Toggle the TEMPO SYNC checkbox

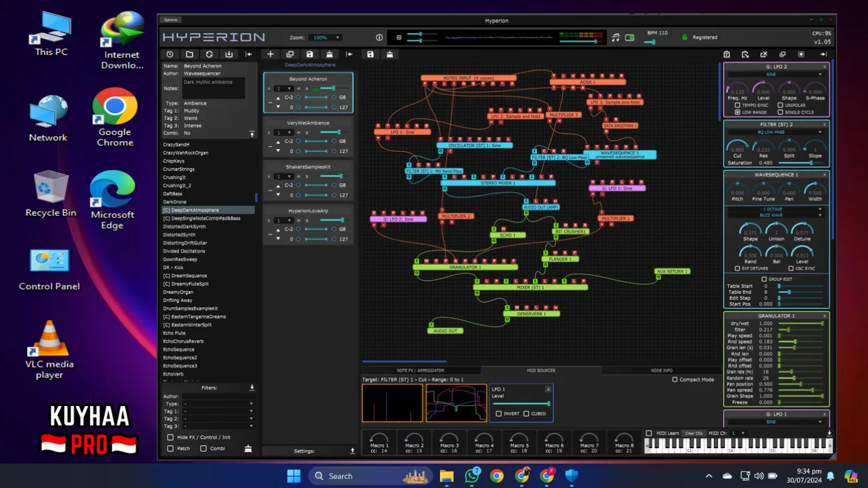(737, 105)
